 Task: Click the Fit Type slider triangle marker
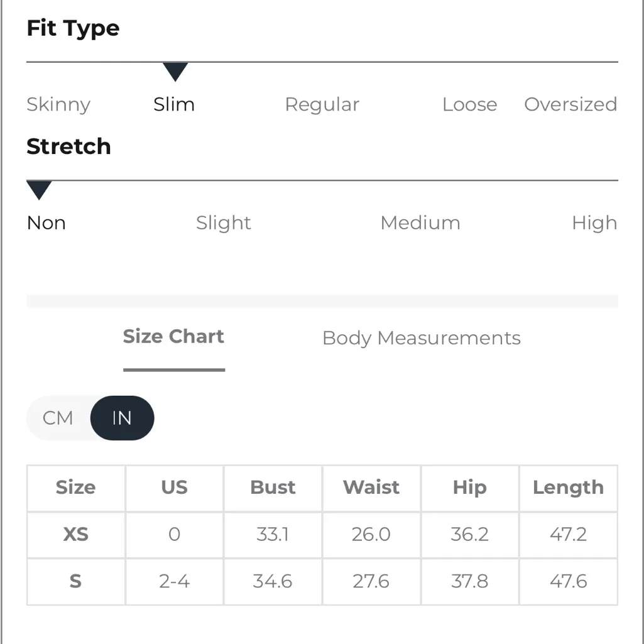[x=175, y=72]
